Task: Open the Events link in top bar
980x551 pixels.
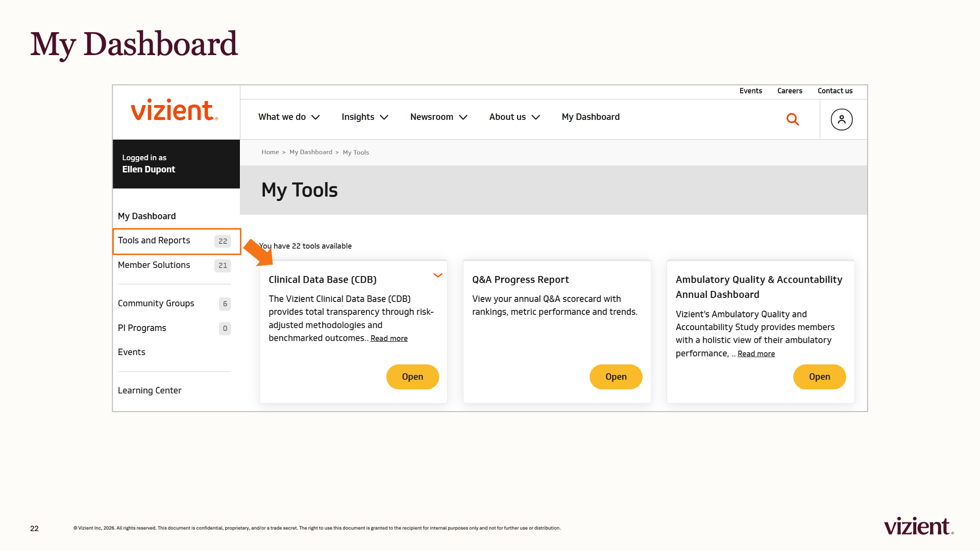Action: [750, 91]
